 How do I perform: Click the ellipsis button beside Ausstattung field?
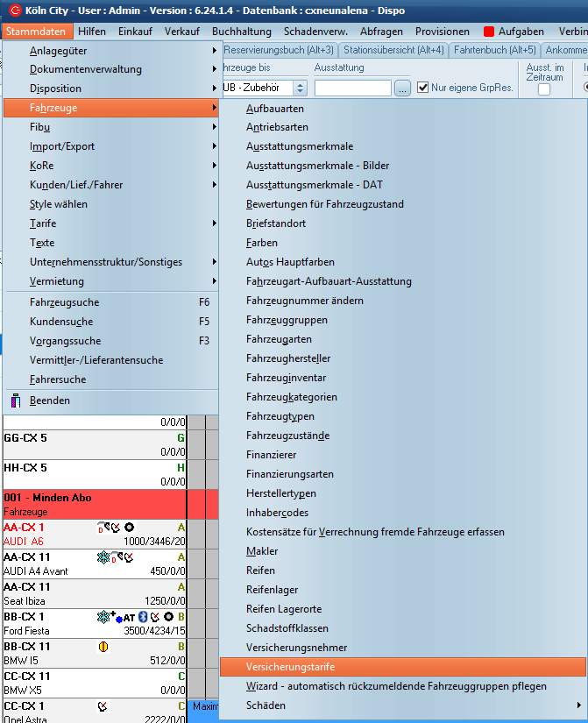click(402, 88)
